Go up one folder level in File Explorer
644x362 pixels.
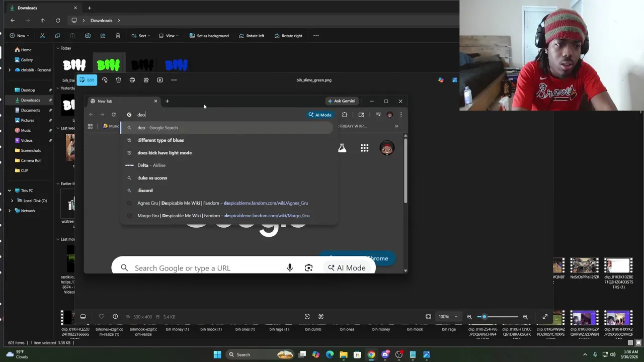pos(43,21)
